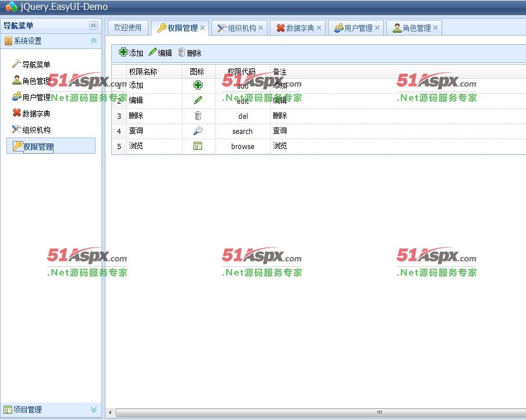This screenshot has width=526, height=420.
Task: Close the 用户管理 tab
Action: [377, 28]
